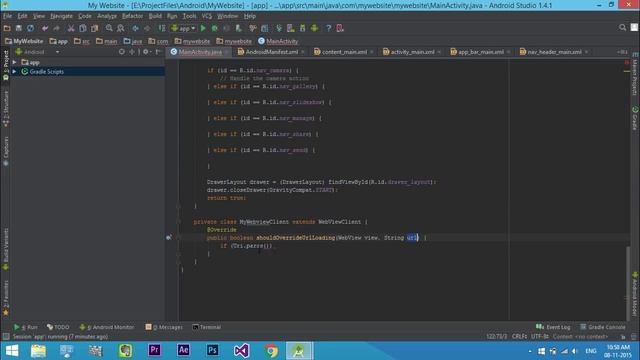Open the Android Monitor tool window
Viewport: 640px width, 360px height.
click(x=107, y=327)
